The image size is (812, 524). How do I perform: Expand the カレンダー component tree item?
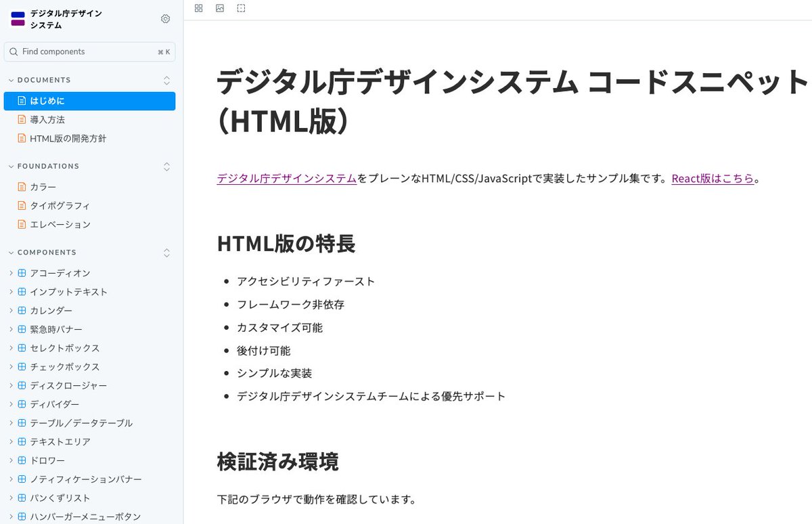[x=12, y=310]
